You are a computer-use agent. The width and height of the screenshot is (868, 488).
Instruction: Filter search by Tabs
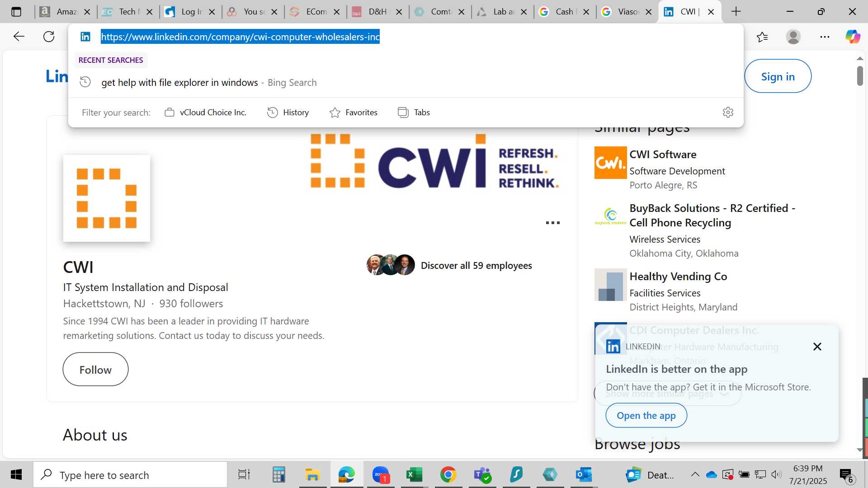point(414,113)
